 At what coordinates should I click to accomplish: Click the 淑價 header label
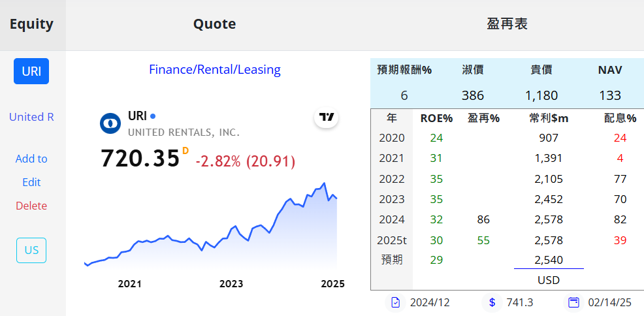(473, 70)
